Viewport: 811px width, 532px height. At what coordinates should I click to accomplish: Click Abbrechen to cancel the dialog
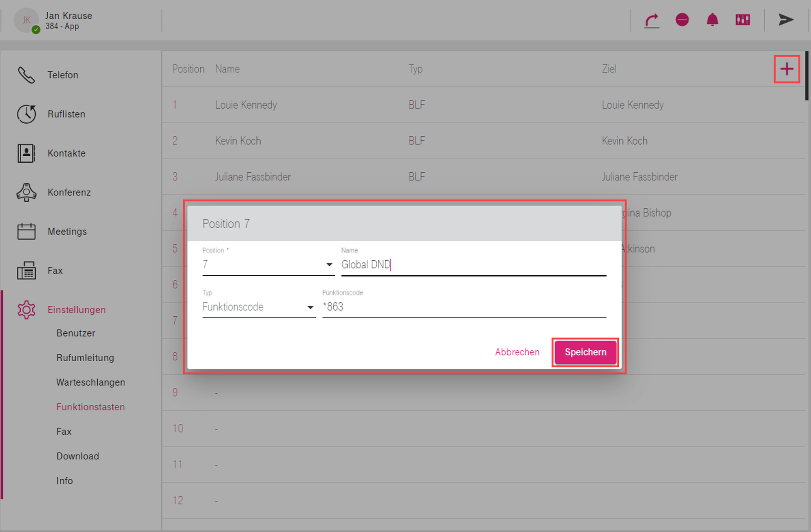click(x=517, y=352)
